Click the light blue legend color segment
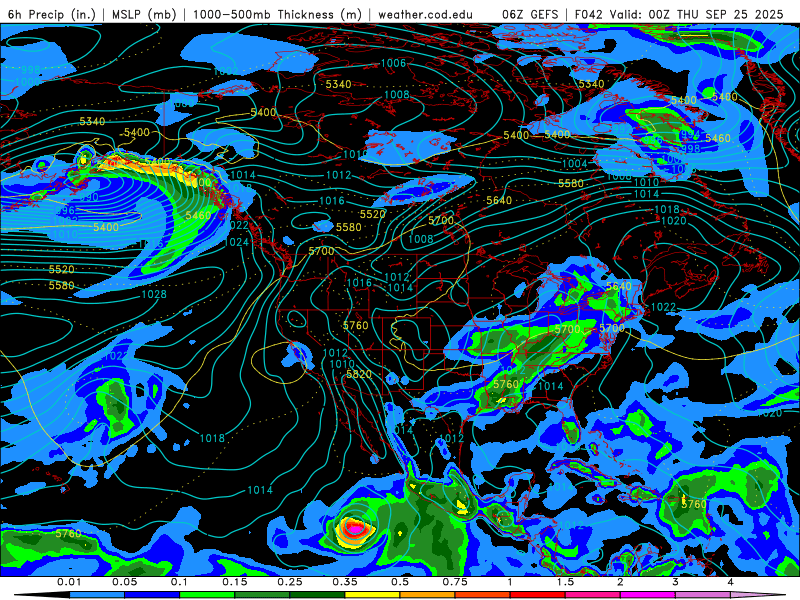The image size is (800, 600). pos(97,595)
